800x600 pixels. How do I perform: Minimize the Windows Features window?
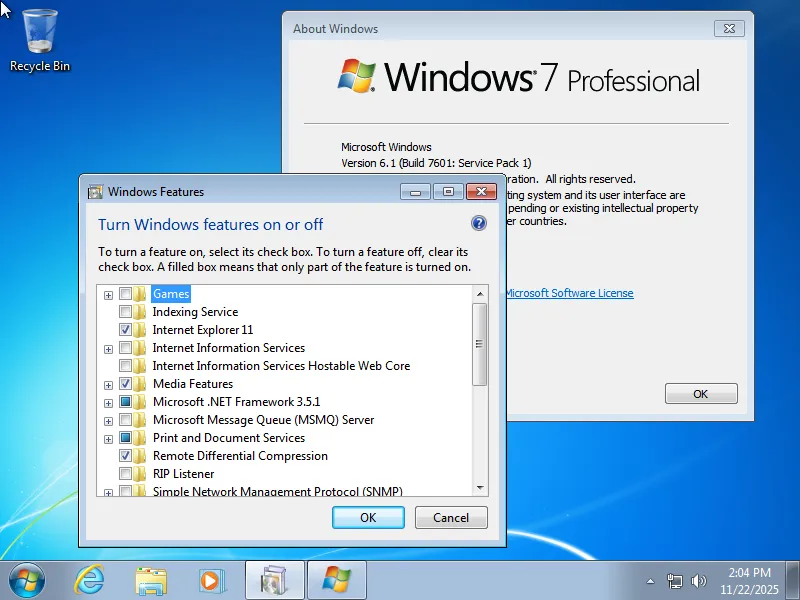tap(416, 192)
